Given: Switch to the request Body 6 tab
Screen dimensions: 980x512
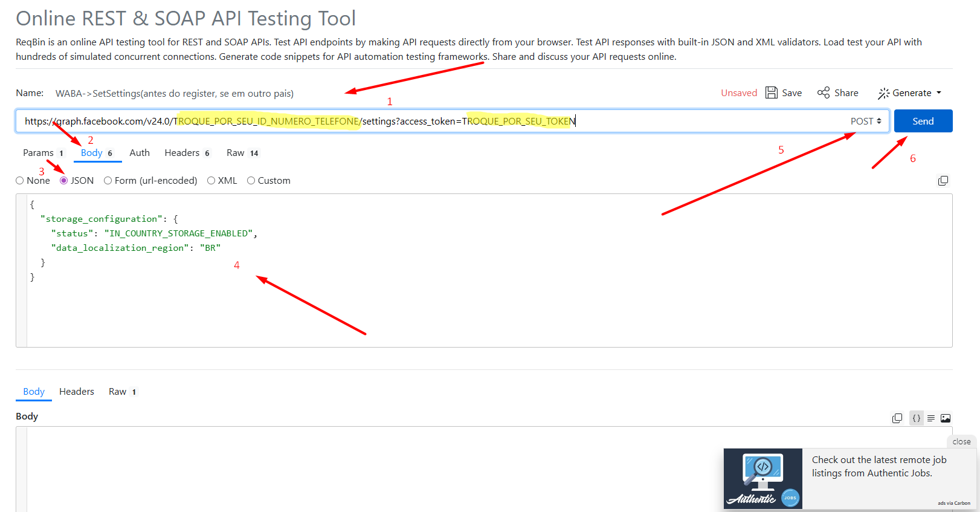Looking at the screenshot, I should click(97, 153).
